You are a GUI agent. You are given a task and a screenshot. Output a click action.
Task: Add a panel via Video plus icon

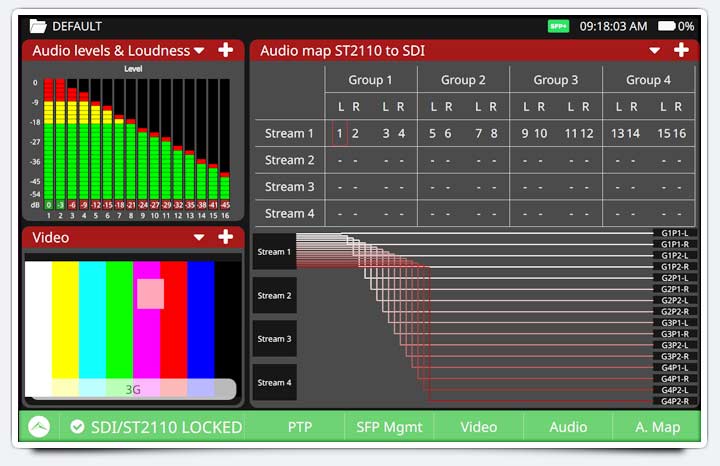tap(225, 237)
